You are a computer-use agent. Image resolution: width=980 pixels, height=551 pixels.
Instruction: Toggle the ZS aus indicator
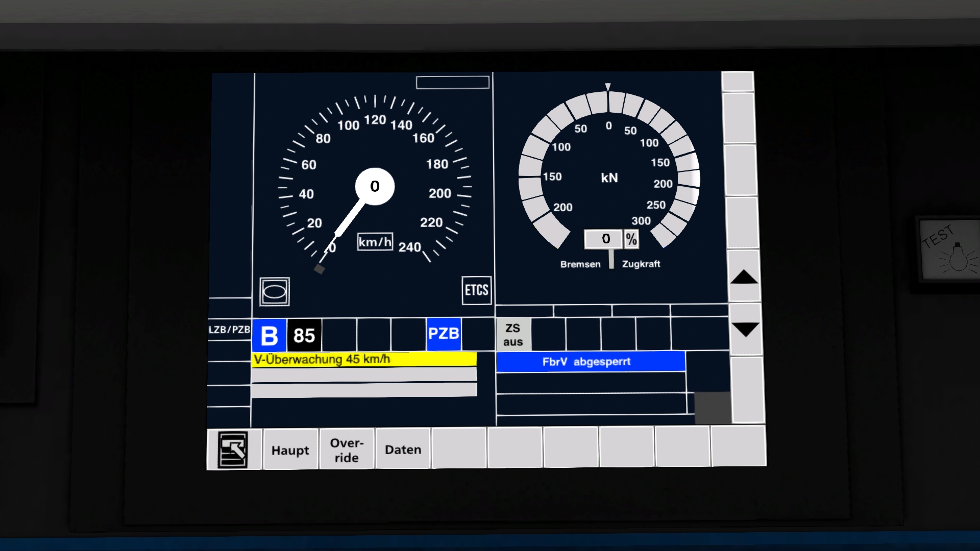[x=513, y=335]
